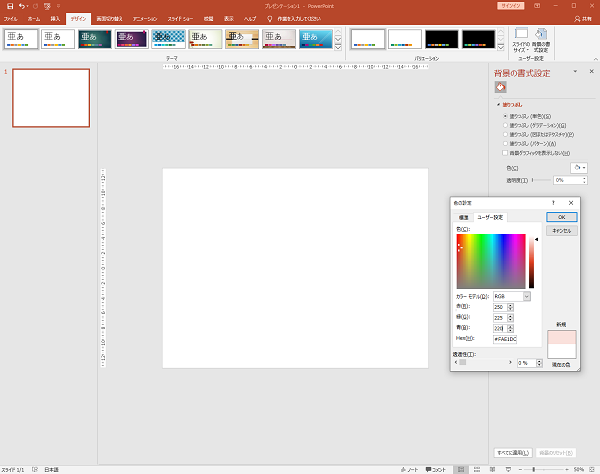
Task: Click the help question mark in color dialog
Action: click(553, 203)
